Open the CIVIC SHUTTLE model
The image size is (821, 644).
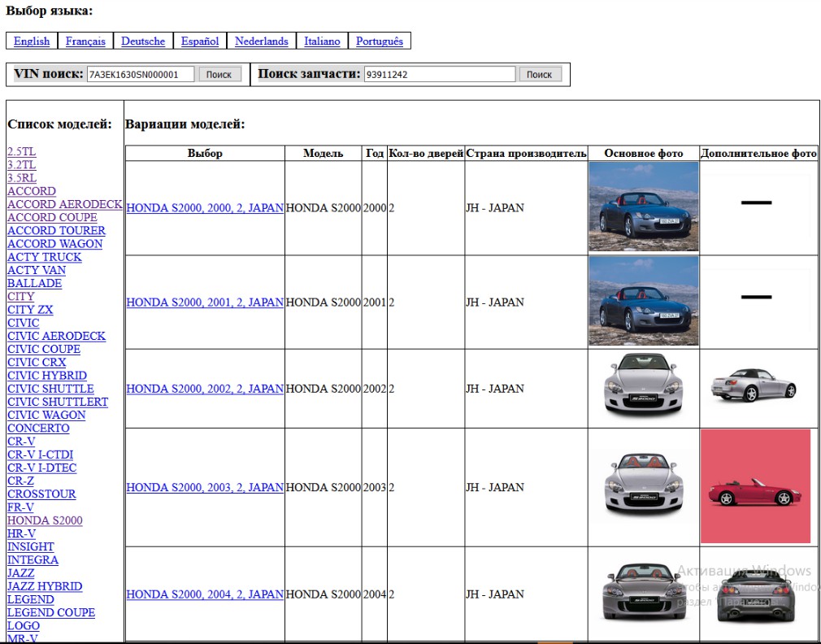pyautogui.click(x=50, y=389)
